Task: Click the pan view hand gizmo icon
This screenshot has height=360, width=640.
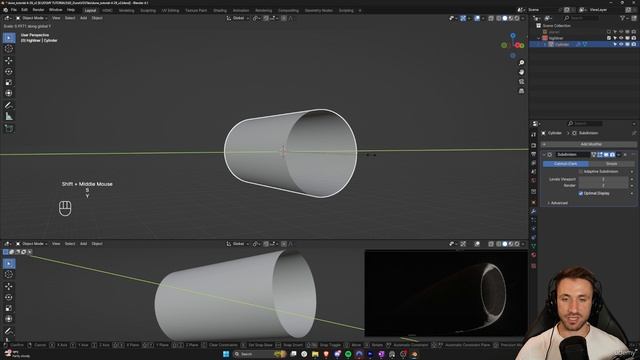Action: pos(521,72)
